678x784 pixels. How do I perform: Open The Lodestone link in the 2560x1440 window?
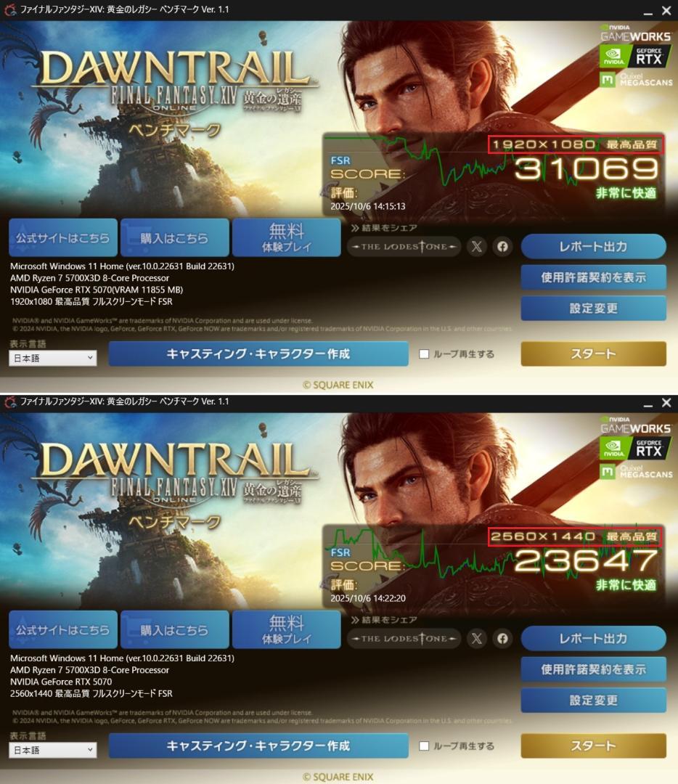(404, 639)
